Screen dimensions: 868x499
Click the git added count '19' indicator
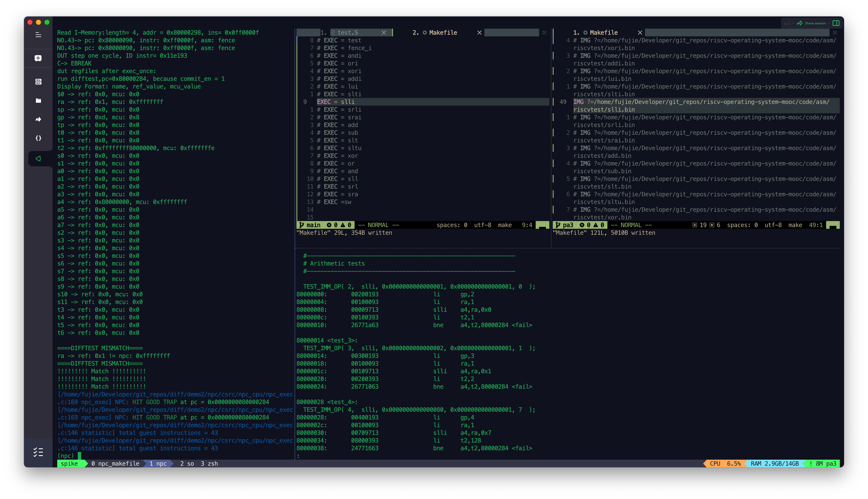[700, 225]
